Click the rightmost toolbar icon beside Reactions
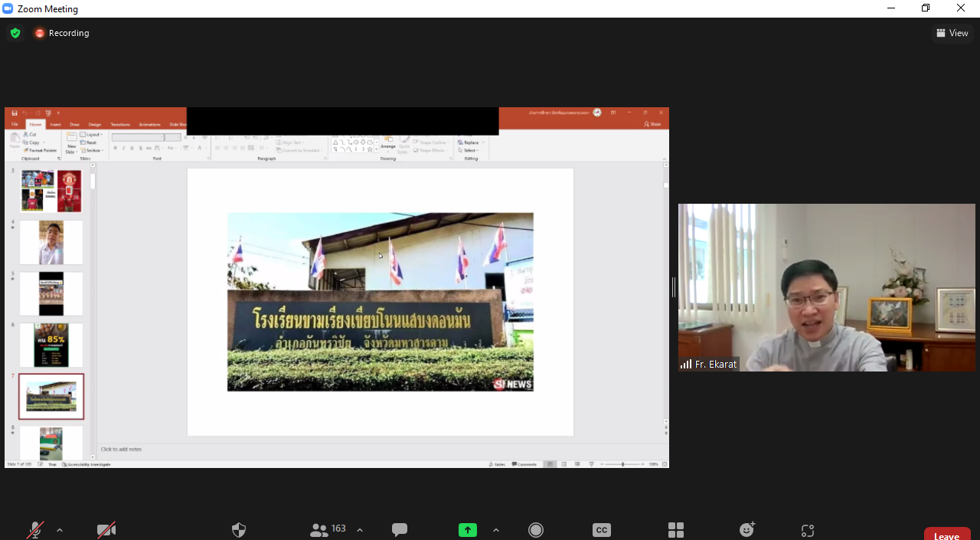 pos(807,530)
